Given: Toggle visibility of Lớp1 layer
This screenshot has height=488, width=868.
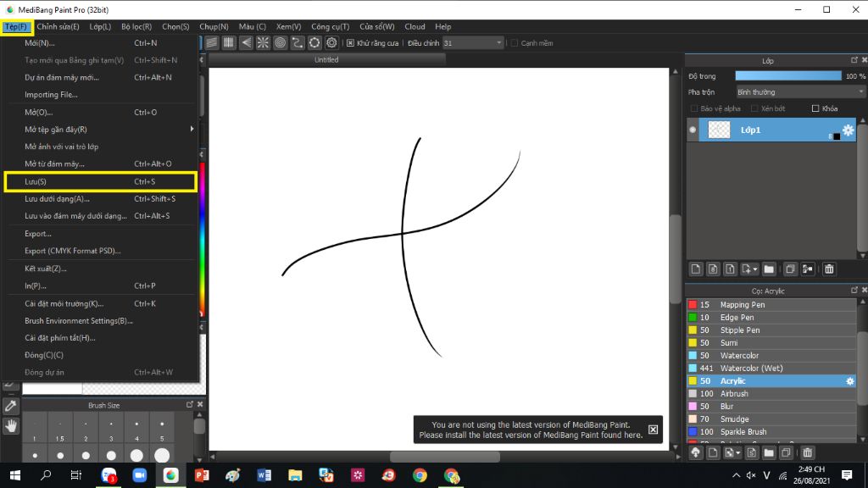Looking at the screenshot, I should pyautogui.click(x=693, y=130).
